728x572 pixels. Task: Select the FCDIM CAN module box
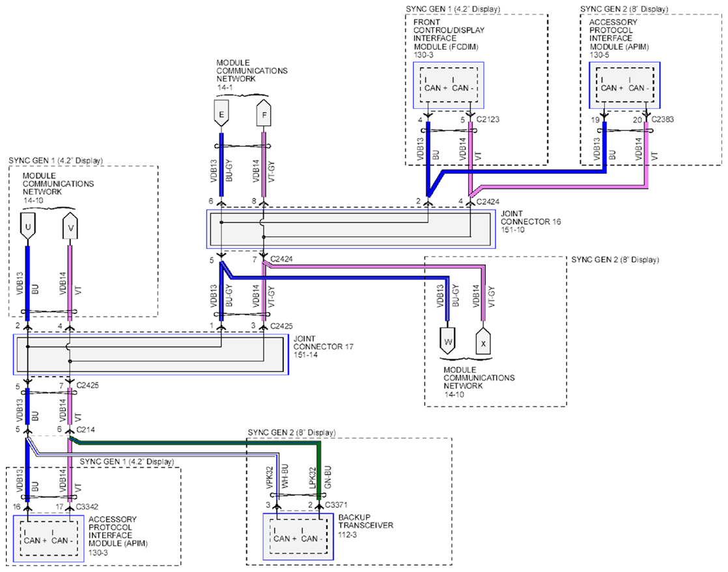(449, 85)
